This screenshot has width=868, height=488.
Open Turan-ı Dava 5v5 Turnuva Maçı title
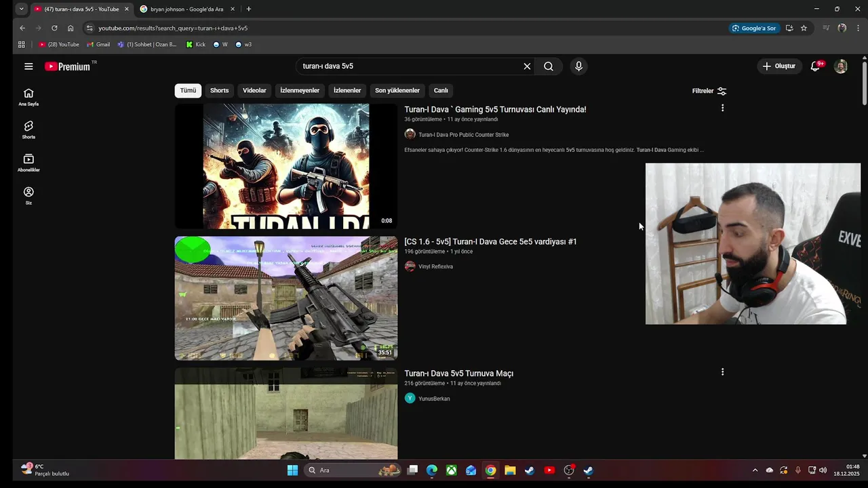[x=458, y=373]
